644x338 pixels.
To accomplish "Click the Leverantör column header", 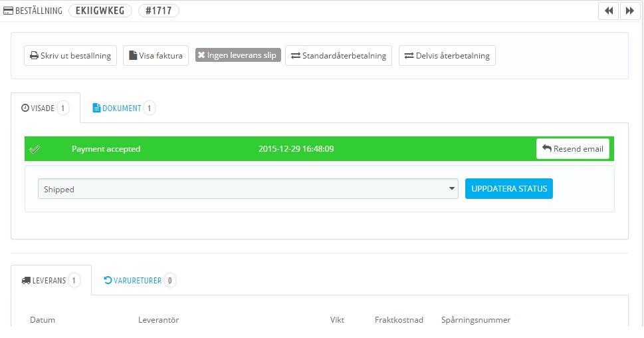I will pos(159,320).
